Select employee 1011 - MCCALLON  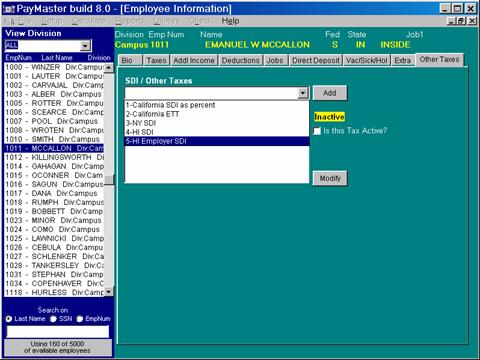pos(54,148)
